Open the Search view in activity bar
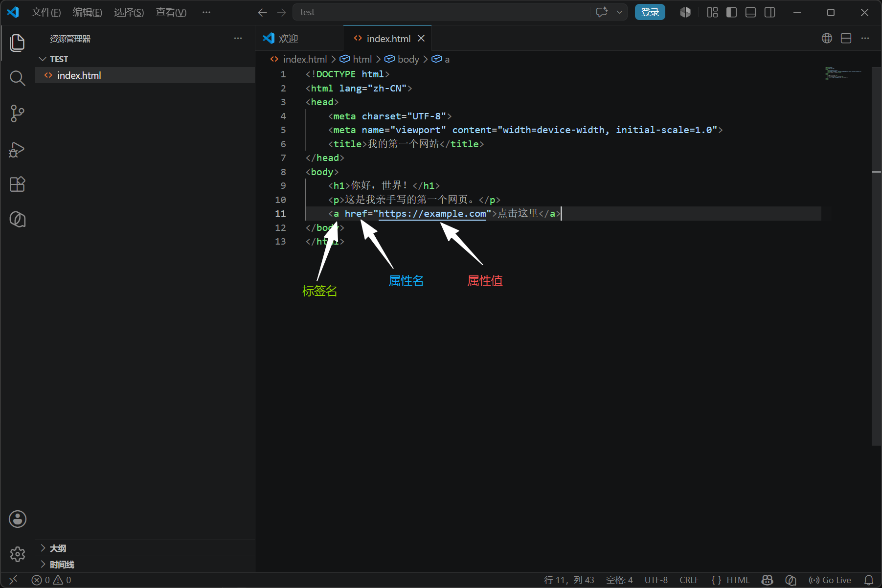The image size is (882, 588). pyautogui.click(x=18, y=78)
